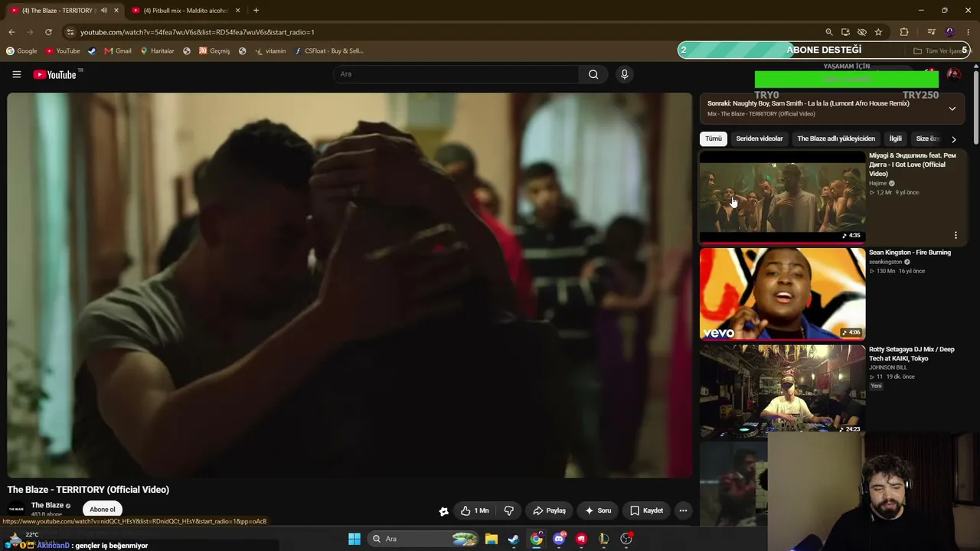Image resolution: width=980 pixels, height=551 pixels.
Task: Show more filter chips with right arrow
Action: 953,139
